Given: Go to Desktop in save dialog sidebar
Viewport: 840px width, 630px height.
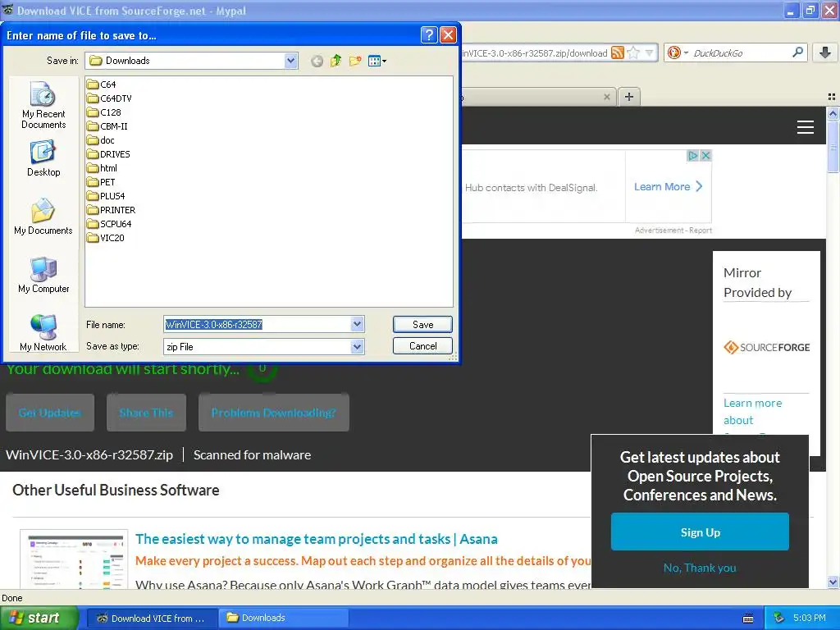Looking at the screenshot, I should (x=43, y=158).
